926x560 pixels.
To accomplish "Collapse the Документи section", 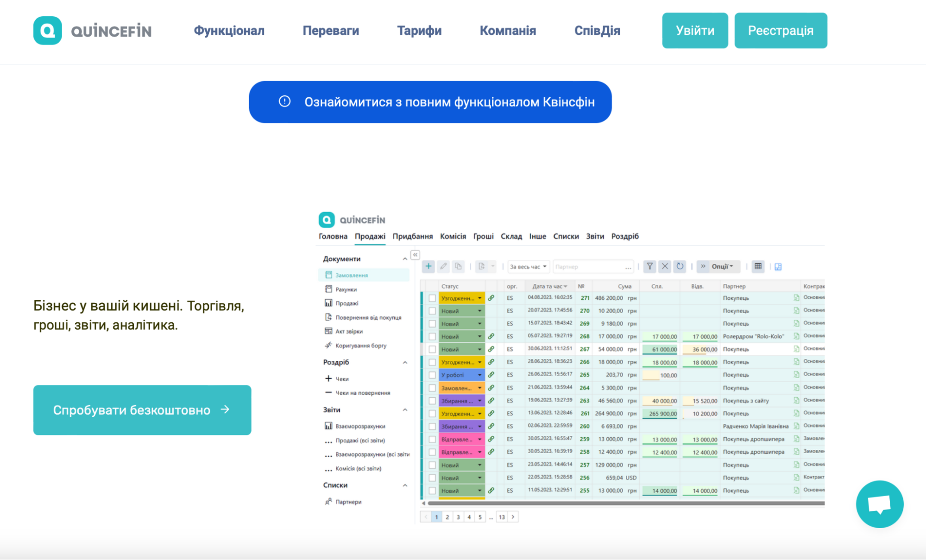I will pos(405,259).
